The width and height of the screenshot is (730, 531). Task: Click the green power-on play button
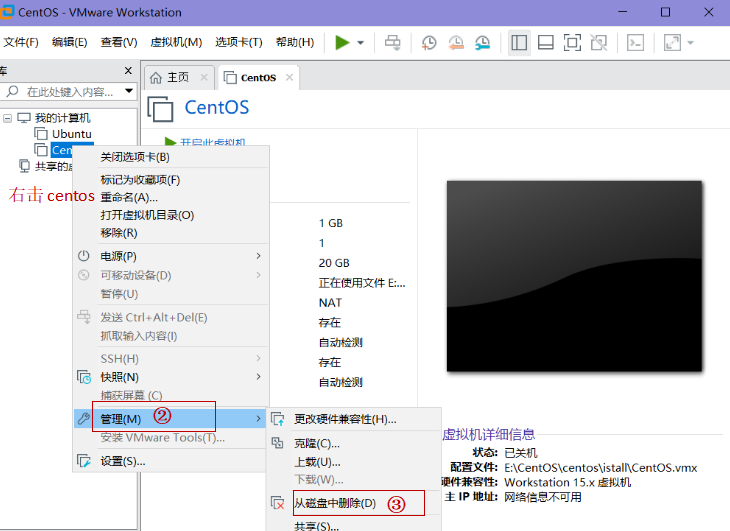click(x=342, y=42)
